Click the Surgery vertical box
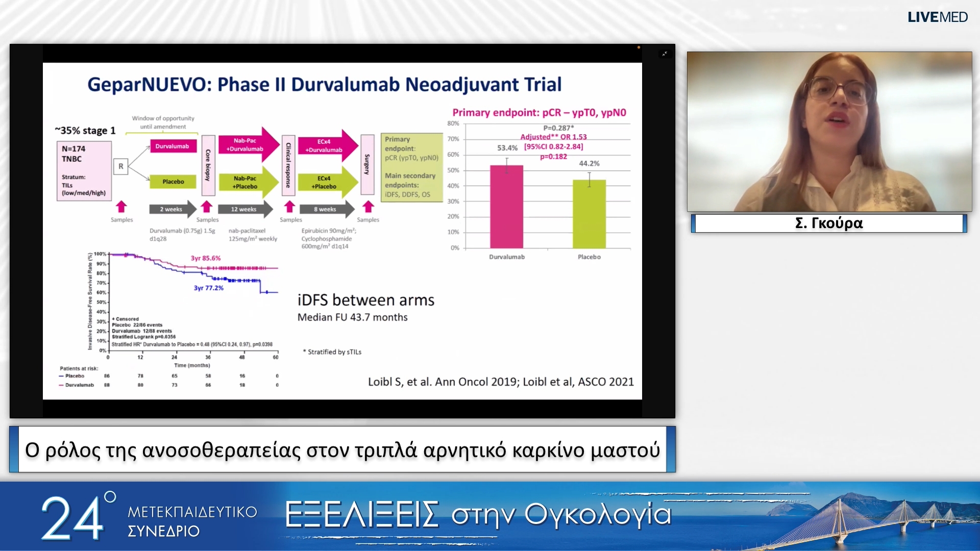The height and width of the screenshot is (551, 980). 367,164
